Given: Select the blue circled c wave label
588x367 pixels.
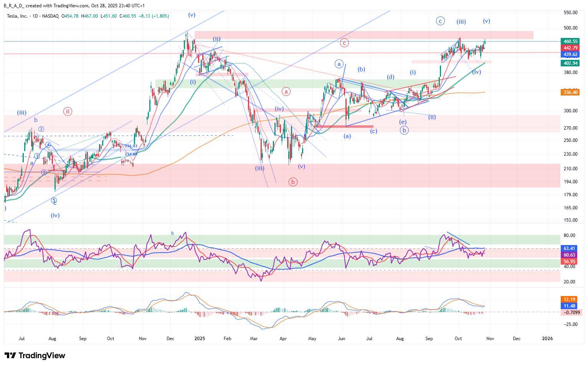Looking at the screenshot, I should (440, 21).
